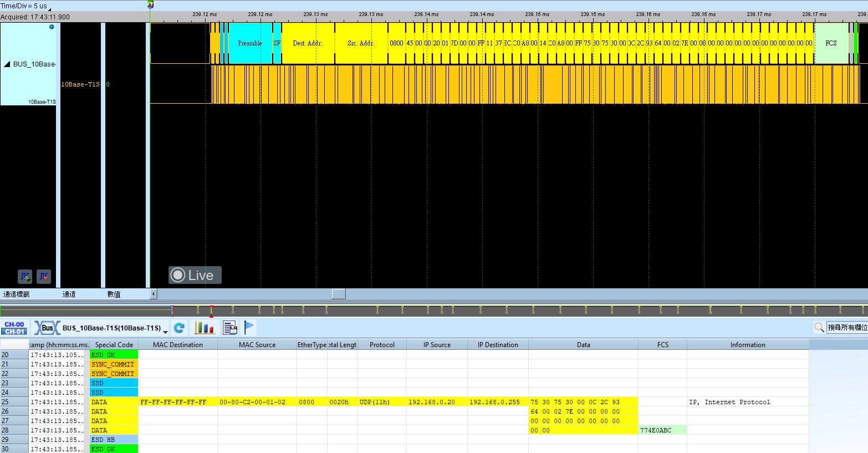Viewport: 868px width, 453px height.
Task: Click the Dest. Addr. segment in the waveform
Action: tap(308, 43)
